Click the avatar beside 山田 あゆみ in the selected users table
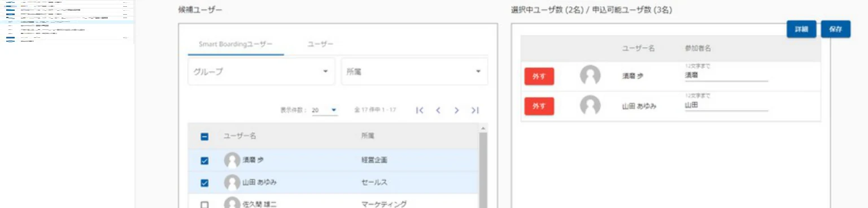This screenshot has height=208, width=868. point(590,105)
